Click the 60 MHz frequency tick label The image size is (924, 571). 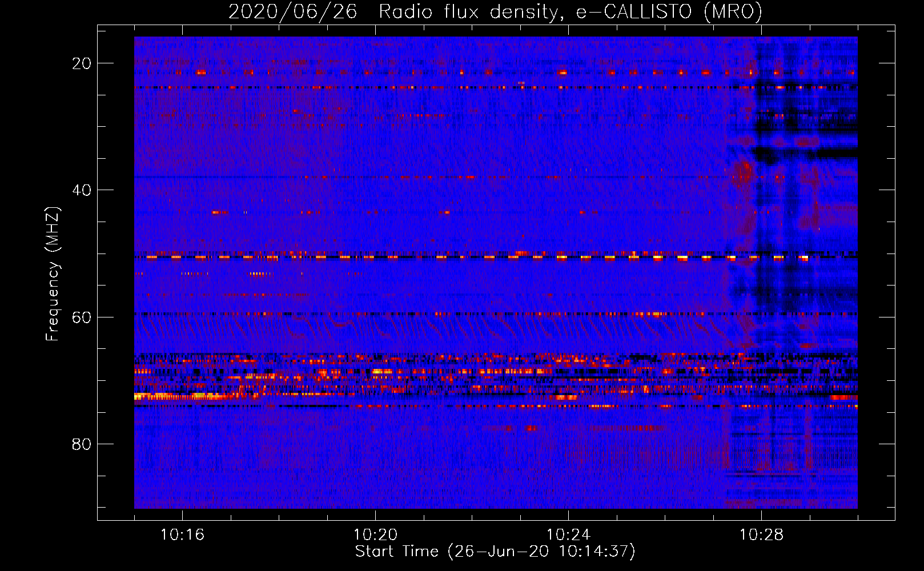(82, 317)
